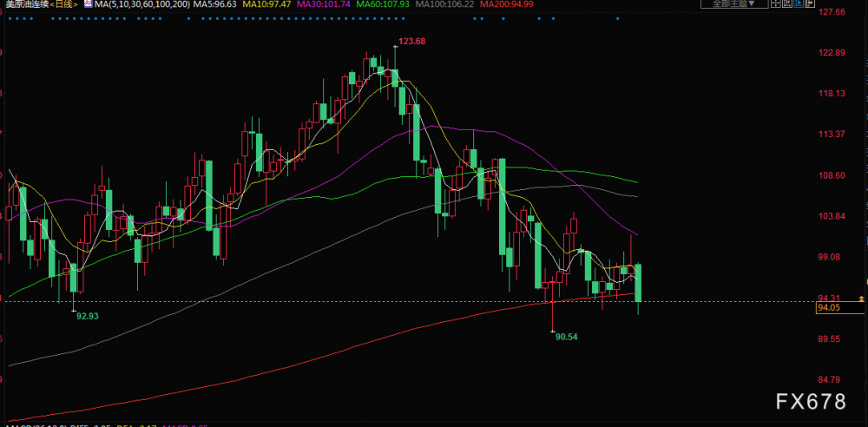The height and width of the screenshot is (427, 868).
Task: Click the MA200:94.99 value
Action: (507, 4)
